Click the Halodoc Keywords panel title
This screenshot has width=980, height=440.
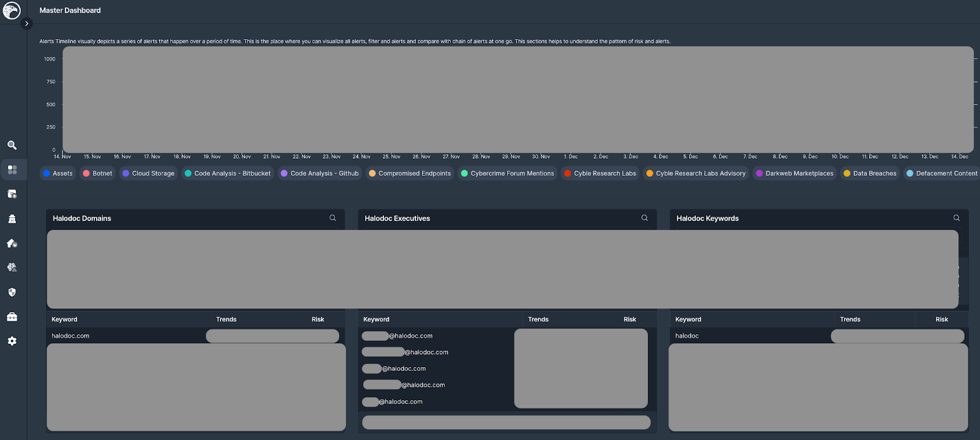click(707, 218)
